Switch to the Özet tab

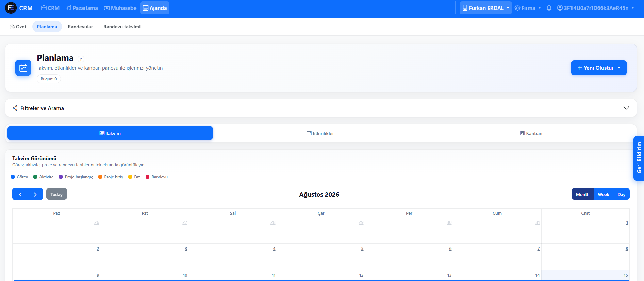[x=18, y=27]
